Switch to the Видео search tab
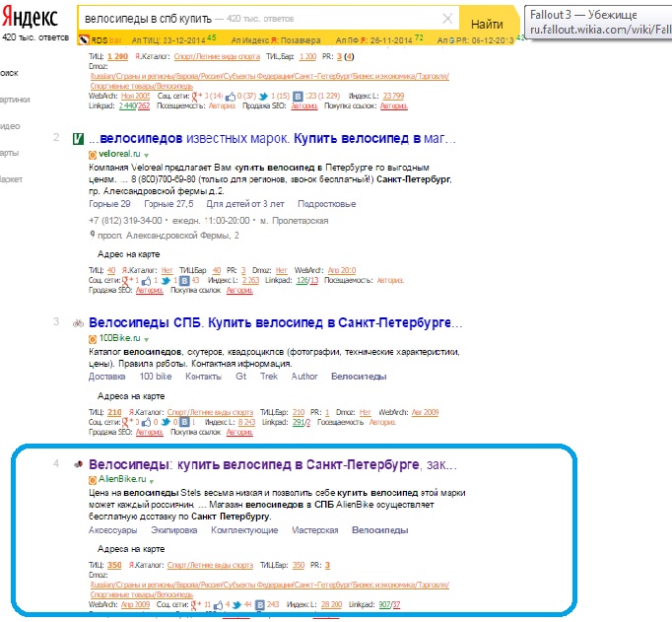The width and height of the screenshot is (672, 622). pos(10,126)
